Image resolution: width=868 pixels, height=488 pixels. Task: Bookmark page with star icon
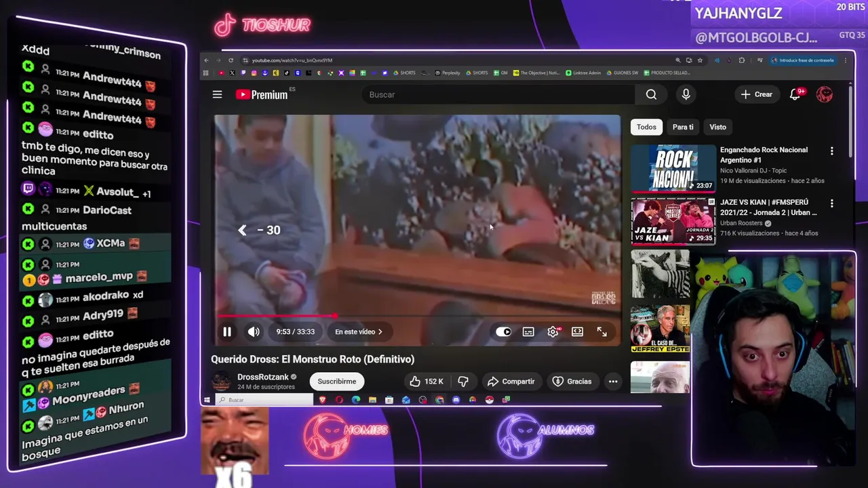tap(700, 60)
